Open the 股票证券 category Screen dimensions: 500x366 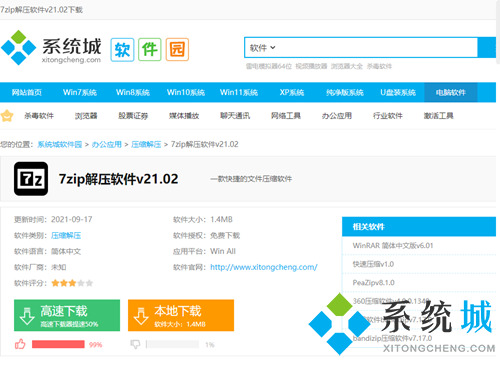coord(133,116)
